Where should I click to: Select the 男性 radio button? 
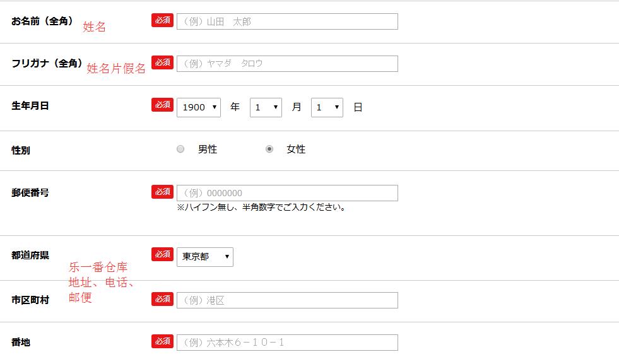(x=180, y=150)
